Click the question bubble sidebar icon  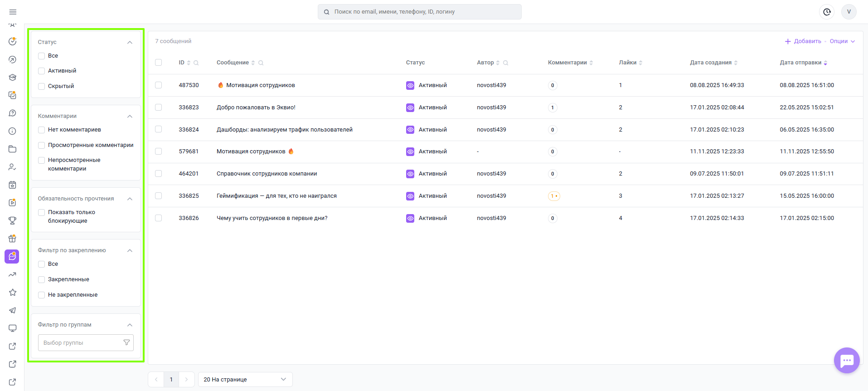tap(13, 113)
